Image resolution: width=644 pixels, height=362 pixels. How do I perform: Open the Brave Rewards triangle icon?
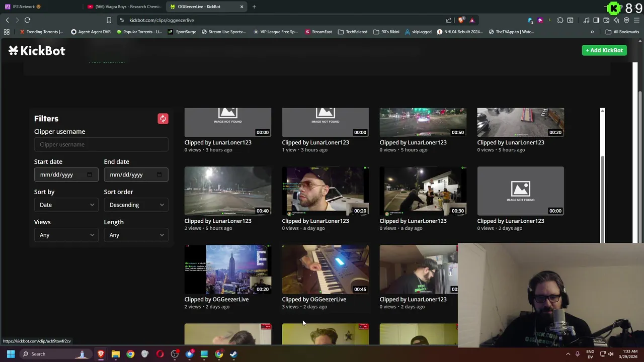[x=472, y=20]
